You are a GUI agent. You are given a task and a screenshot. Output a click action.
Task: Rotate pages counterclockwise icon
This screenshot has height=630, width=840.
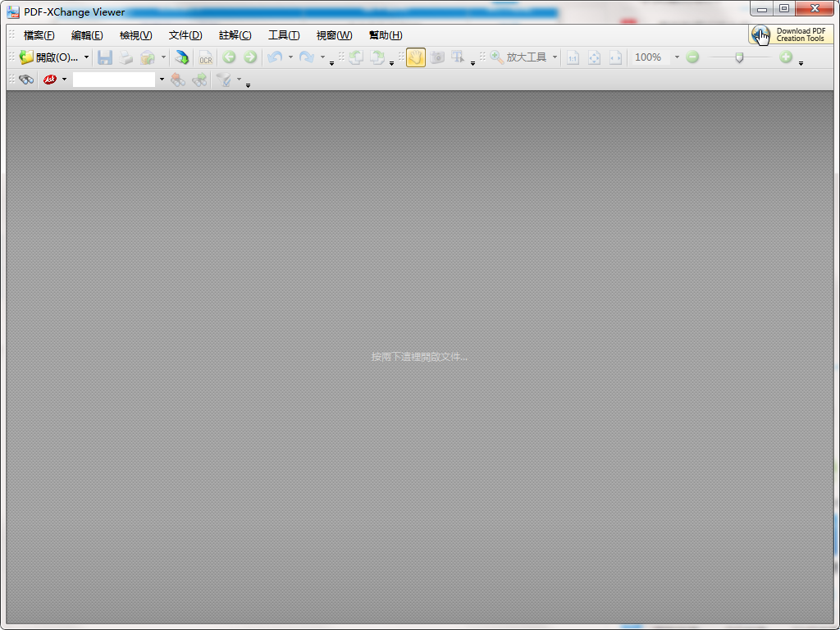pos(356,57)
